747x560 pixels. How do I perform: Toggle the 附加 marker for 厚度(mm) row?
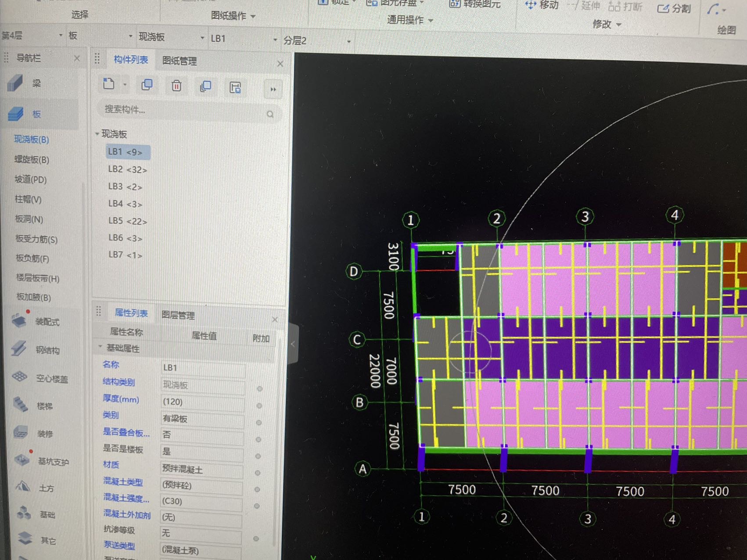259,406
